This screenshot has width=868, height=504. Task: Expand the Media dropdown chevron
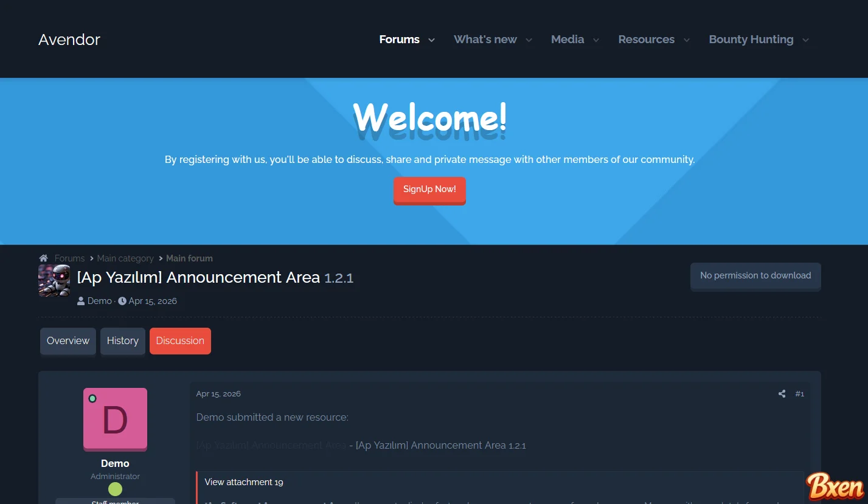click(596, 40)
